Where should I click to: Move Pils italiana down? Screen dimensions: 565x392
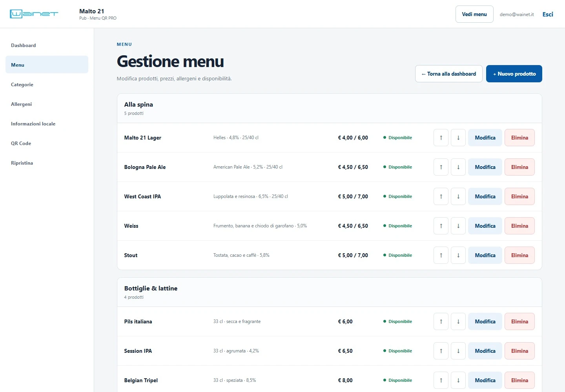coord(458,321)
